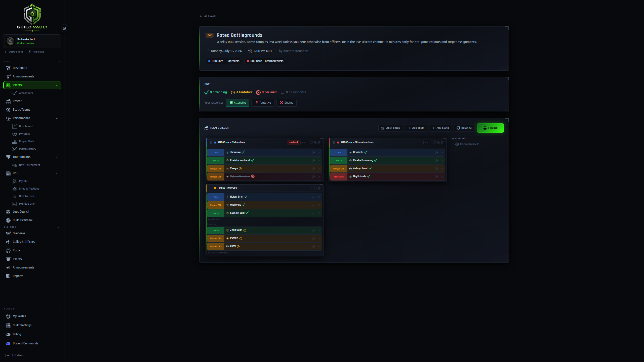The image size is (644, 362).
Task: Reset RBG Core – Tidecallers team roster
Action: click(311, 142)
